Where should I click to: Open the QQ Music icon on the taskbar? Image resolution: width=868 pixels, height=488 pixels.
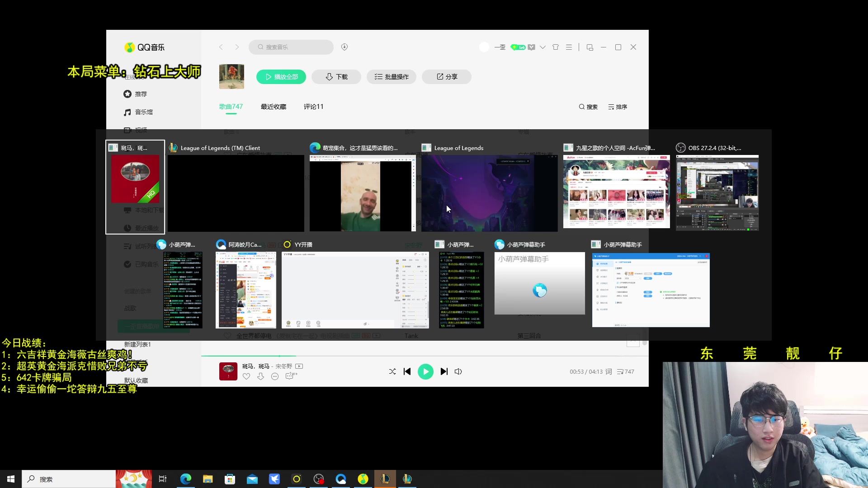363,479
